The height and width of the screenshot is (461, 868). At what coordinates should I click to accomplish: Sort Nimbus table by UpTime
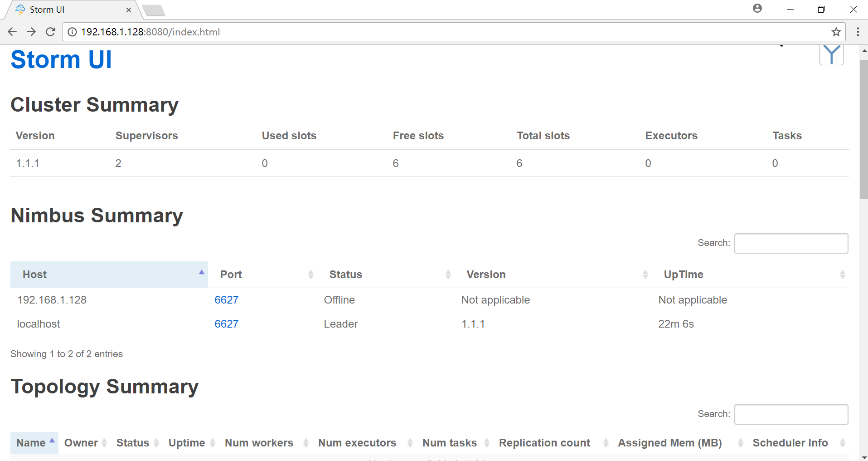coord(751,275)
